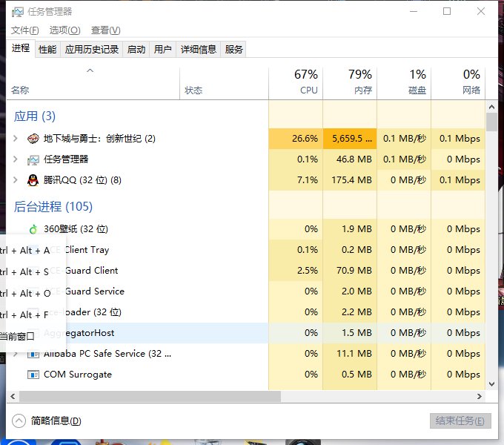Sort by the 1% 磁盘 column header
The image size is (504, 445).
tap(404, 83)
